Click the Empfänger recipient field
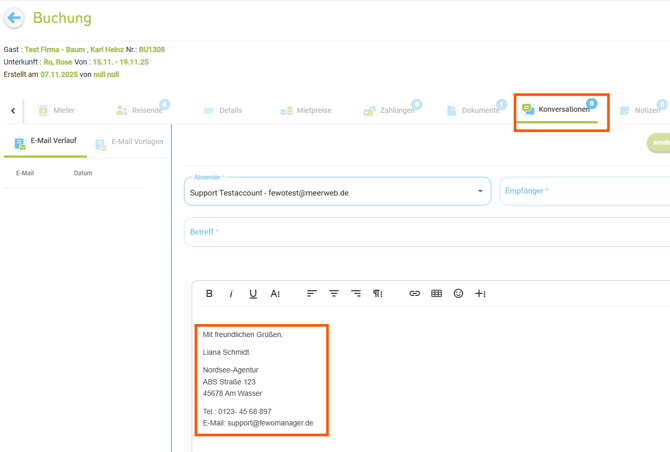Image resolution: width=670 pixels, height=452 pixels. (584, 191)
